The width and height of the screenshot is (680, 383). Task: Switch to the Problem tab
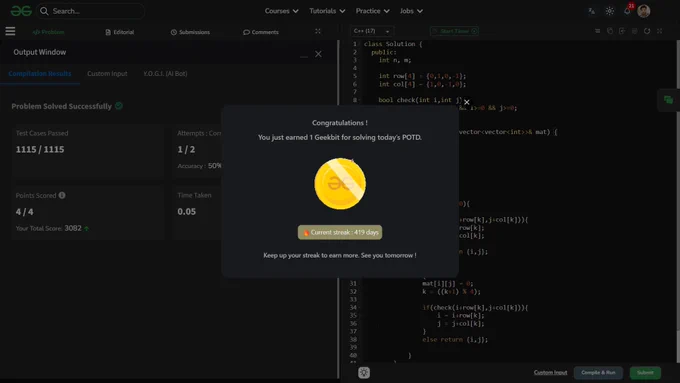pyautogui.click(x=49, y=32)
